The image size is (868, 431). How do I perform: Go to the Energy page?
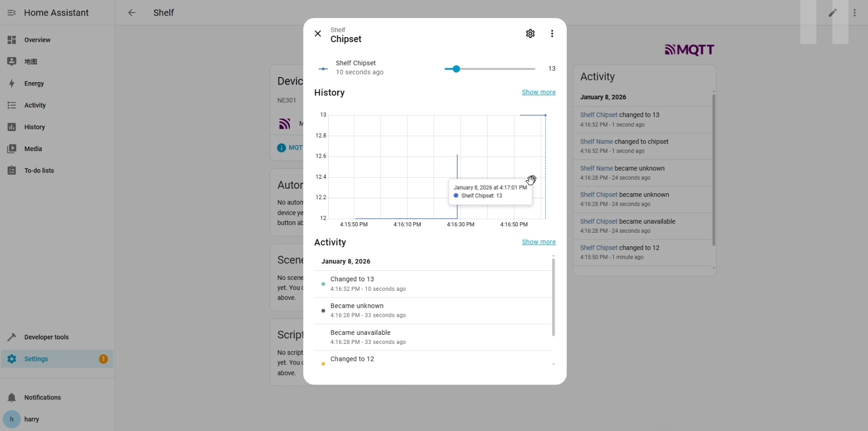[x=34, y=84]
